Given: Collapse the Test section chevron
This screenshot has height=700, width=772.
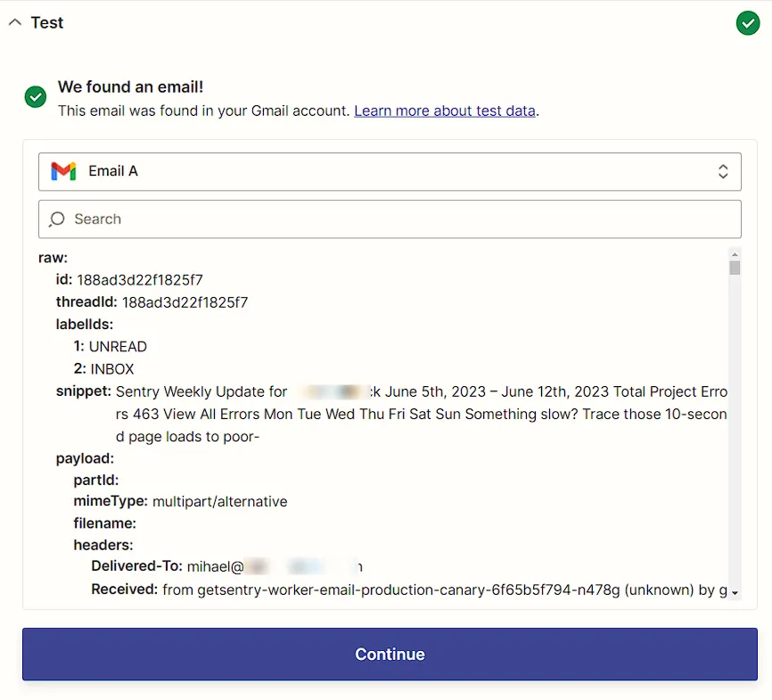Looking at the screenshot, I should 15,22.
